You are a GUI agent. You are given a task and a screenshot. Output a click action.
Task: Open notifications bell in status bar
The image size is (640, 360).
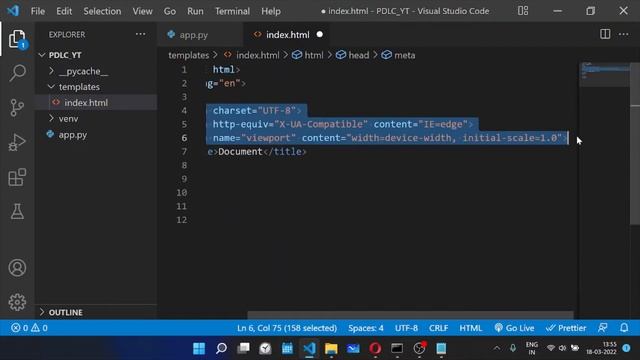(x=624, y=328)
